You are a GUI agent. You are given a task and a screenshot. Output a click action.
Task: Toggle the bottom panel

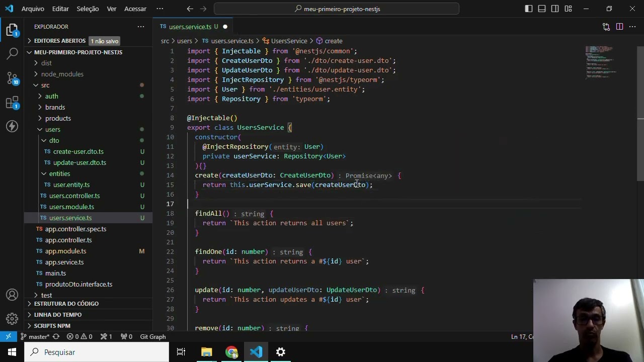[x=542, y=9]
